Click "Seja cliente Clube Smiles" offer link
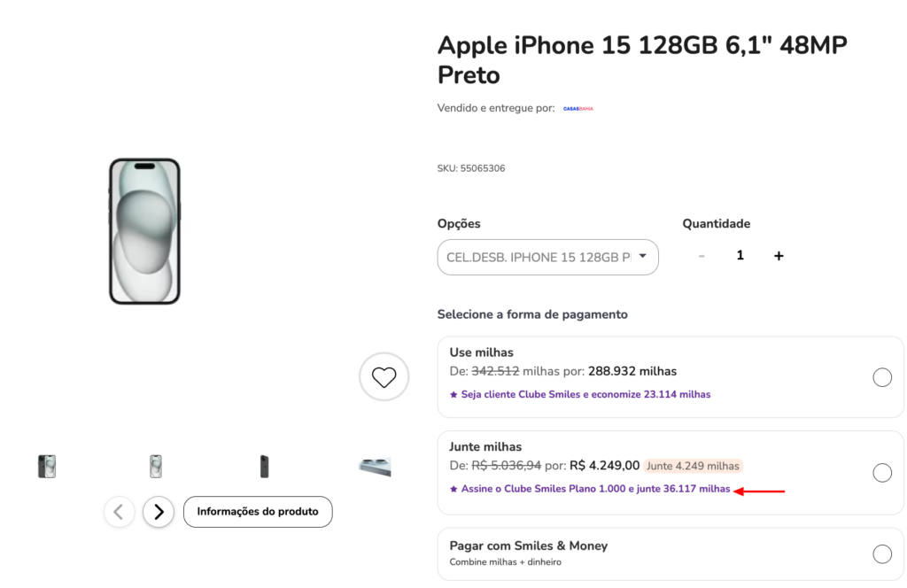The width and height of the screenshot is (907, 588). click(x=585, y=394)
